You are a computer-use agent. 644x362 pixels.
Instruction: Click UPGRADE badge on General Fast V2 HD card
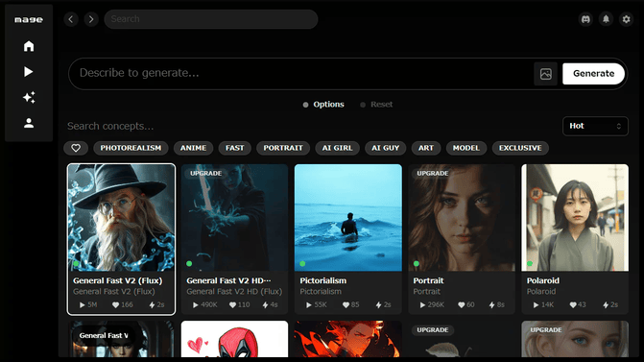(x=206, y=174)
